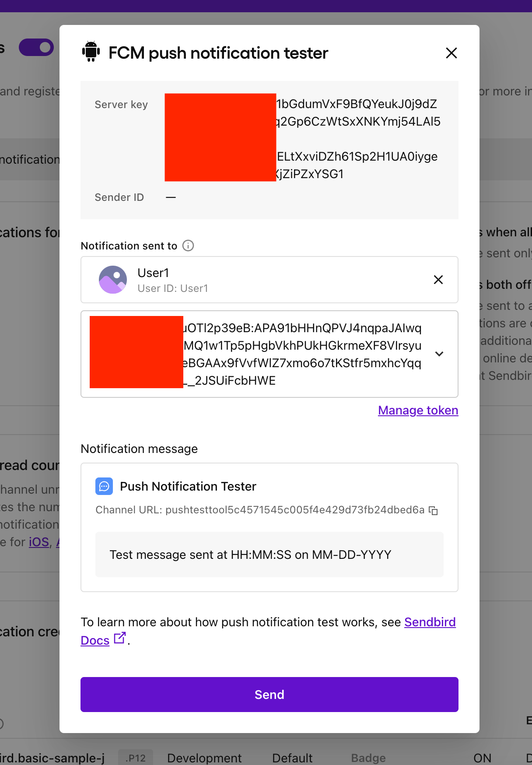The width and height of the screenshot is (532, 765).
Task: Copy the channel URL with the copy icon
Action: [433, 510]
